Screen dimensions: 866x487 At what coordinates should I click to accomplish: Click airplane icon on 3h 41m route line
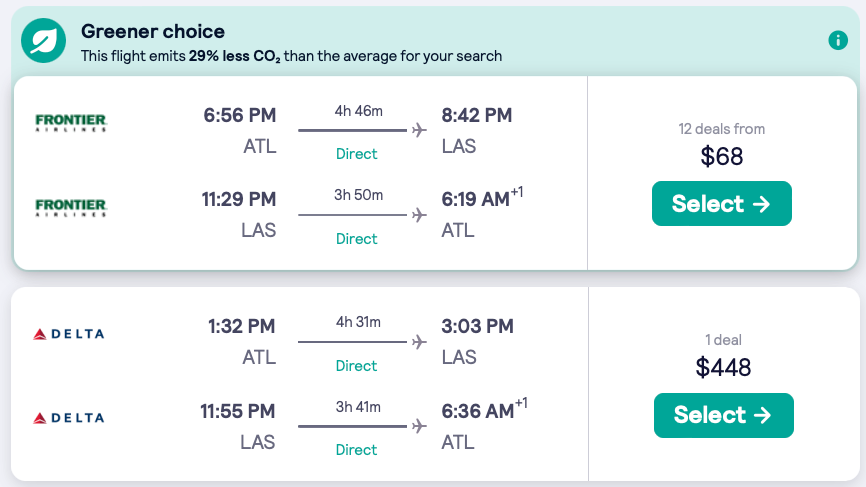418,426
